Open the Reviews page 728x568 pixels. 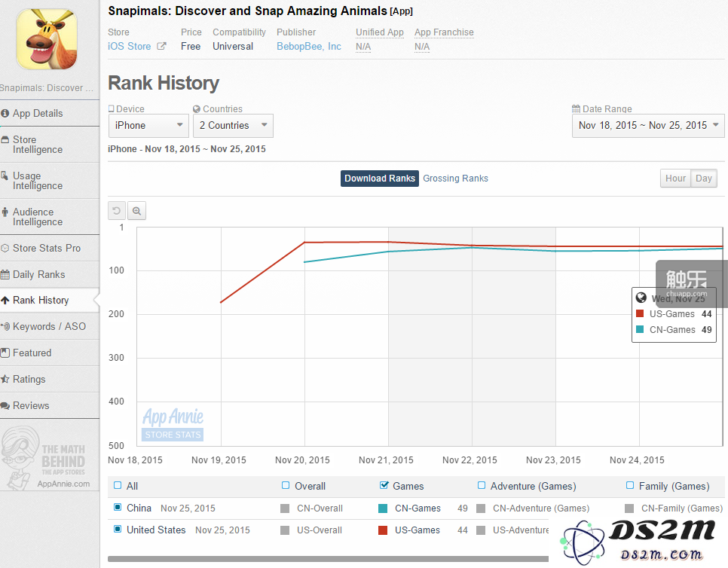tap(50, 405)
